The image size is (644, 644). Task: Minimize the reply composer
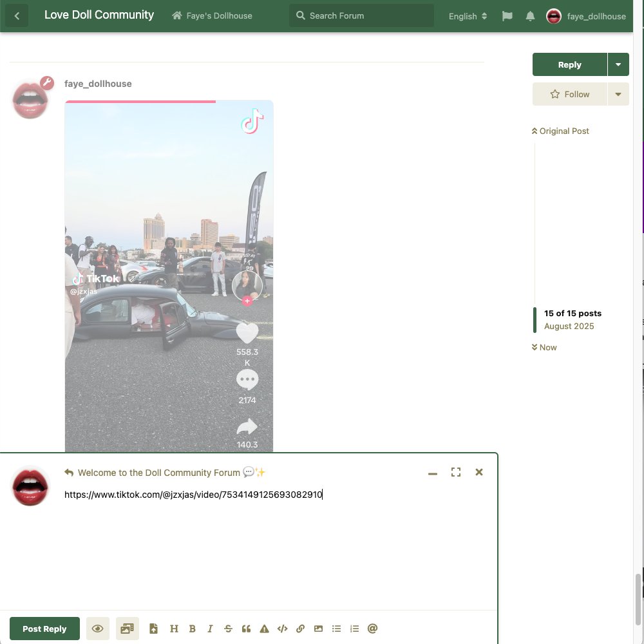(x=433, y=473)
